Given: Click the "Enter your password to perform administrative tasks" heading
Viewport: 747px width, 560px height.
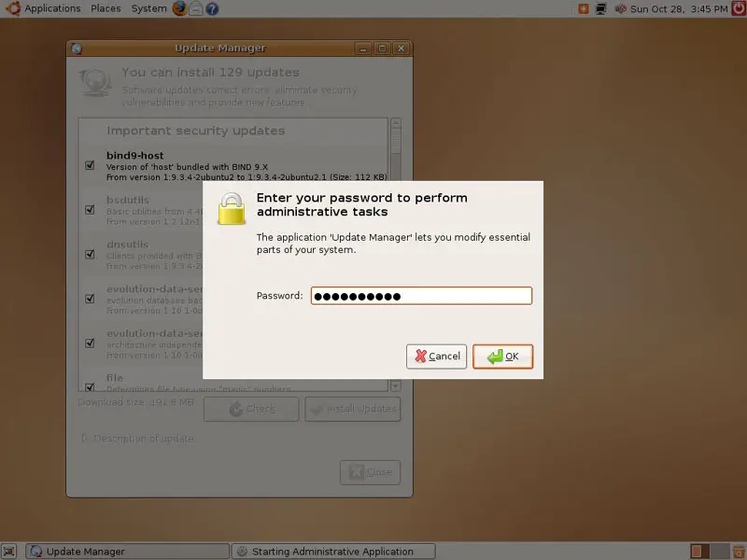Looking at the screenshot, I should [x=361, y=204].
